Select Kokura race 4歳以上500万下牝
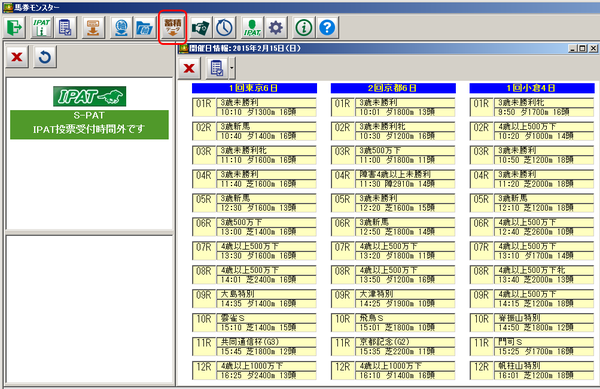 point(544,270)
